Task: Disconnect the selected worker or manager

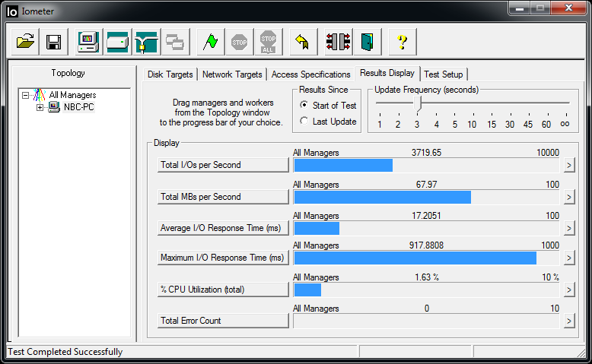Action: pos(338,42)
